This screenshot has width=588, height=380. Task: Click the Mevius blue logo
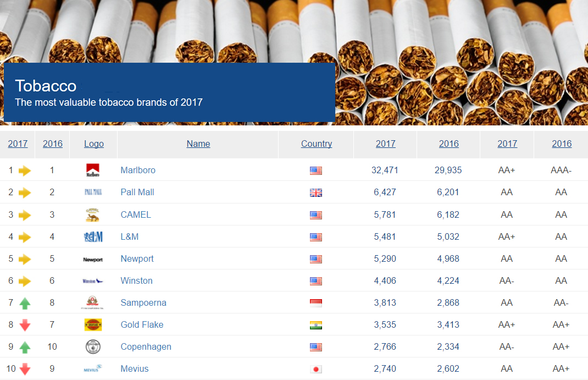(x=92, y=368)
